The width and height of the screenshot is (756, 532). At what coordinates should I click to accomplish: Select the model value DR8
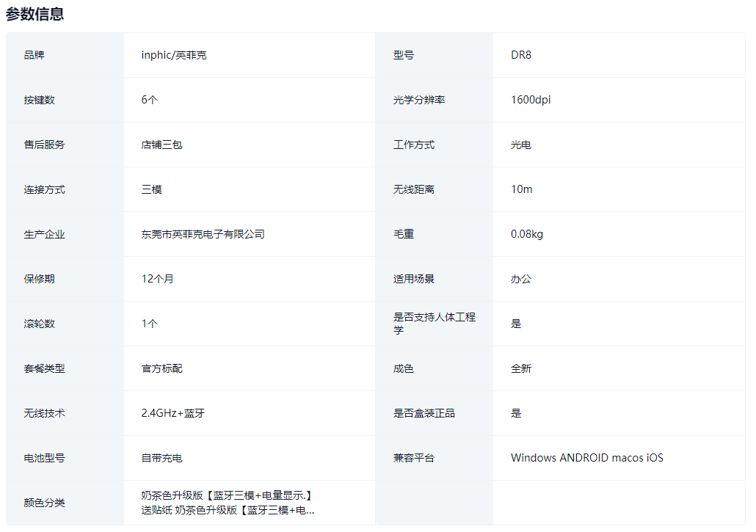[520, 55]
